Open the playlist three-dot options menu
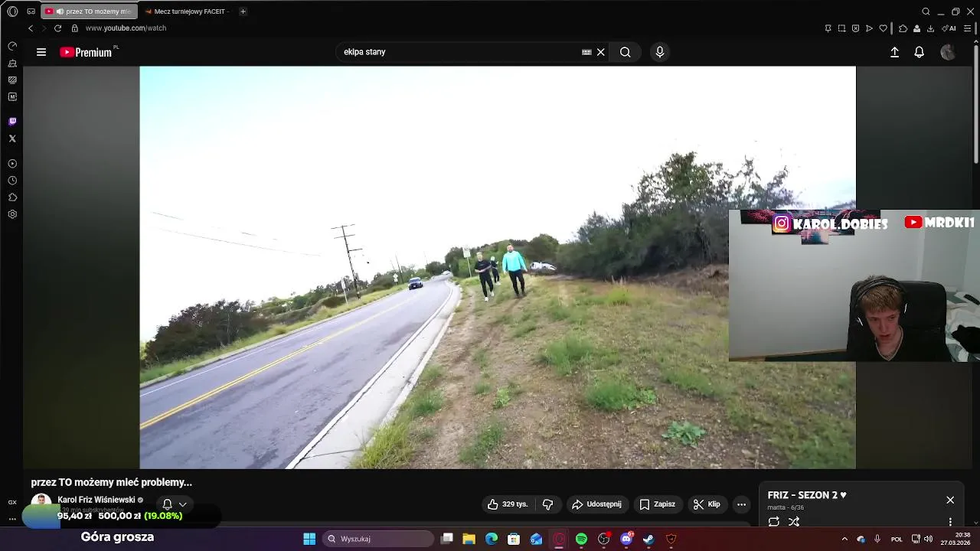Image resolution: width=980 pixels, height=551 pixels. (950, 522)
